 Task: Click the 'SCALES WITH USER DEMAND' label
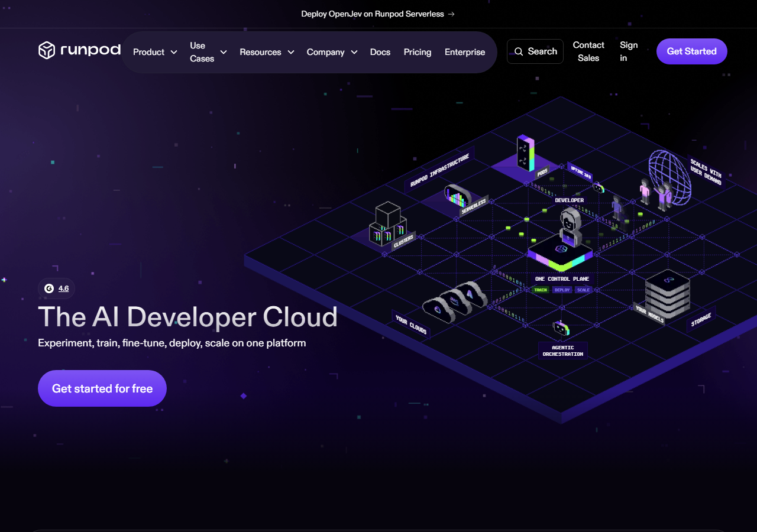pos(706,171)
